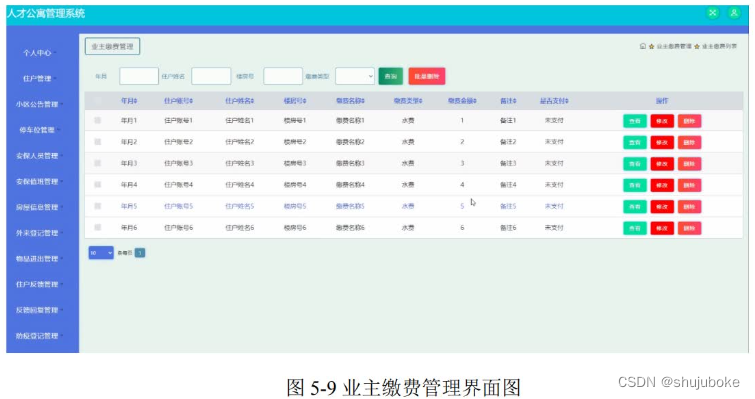Image resolution: width=755 pixels, height=399 pixels.
Task: Sort by the 住户账号 column header
Action: [178, 101]
